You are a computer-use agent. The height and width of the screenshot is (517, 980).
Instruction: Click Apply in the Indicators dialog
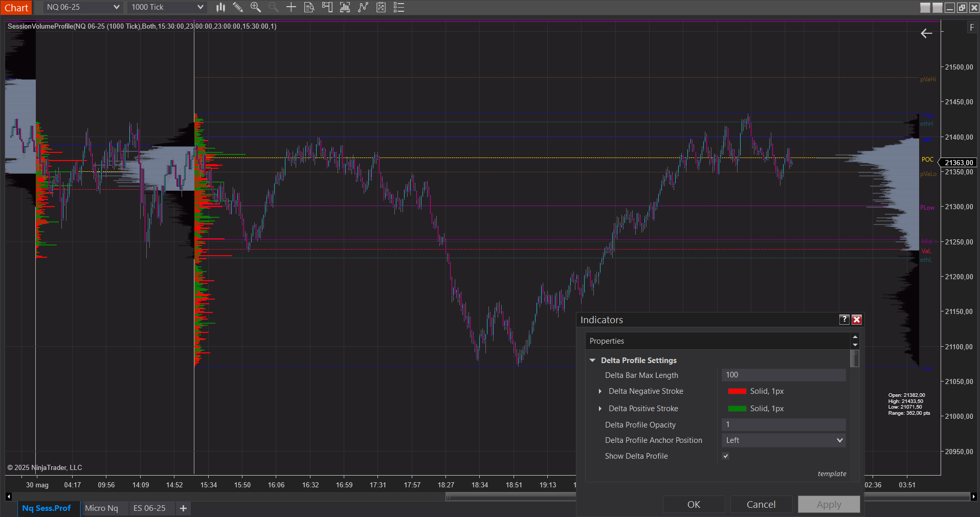tap(829, 505)
